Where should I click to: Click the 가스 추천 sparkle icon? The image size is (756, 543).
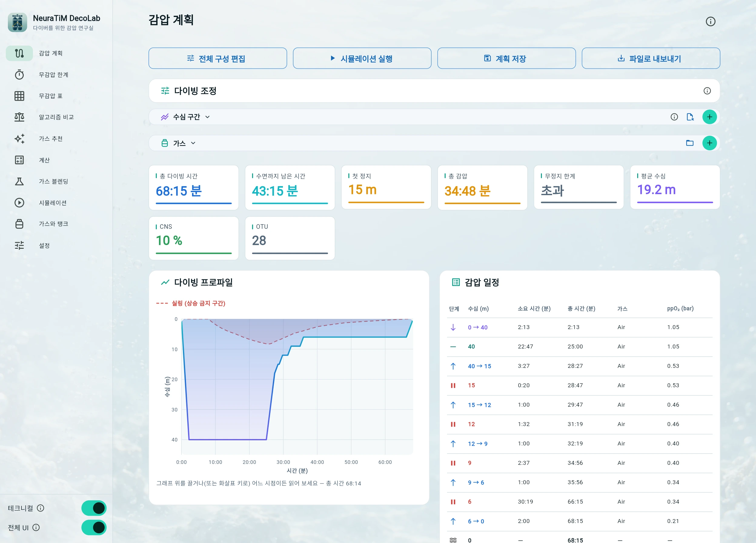coord(19,138)
